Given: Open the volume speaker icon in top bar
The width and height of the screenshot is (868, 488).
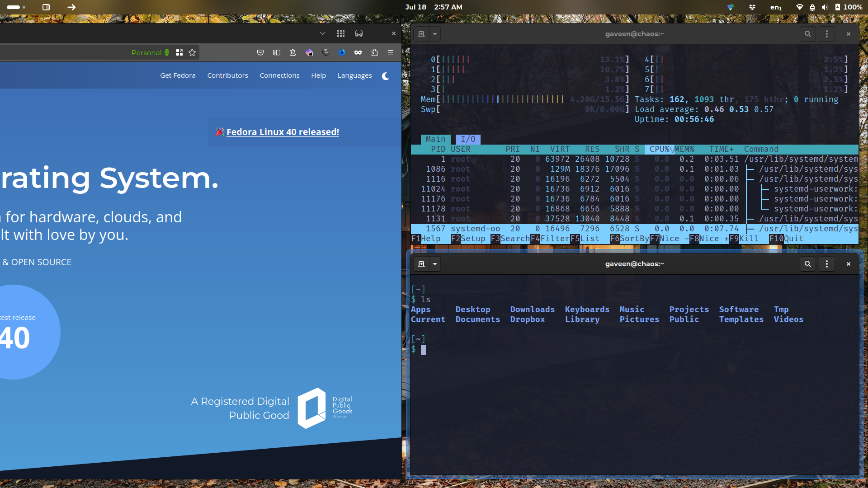Looking at the screenshot, I should [x=825, y=7].
